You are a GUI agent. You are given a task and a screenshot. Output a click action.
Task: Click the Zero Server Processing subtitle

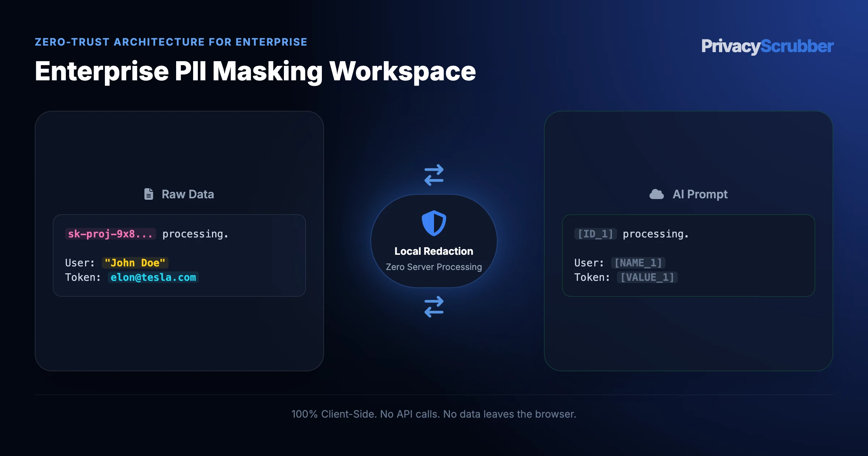pos(434,267)
